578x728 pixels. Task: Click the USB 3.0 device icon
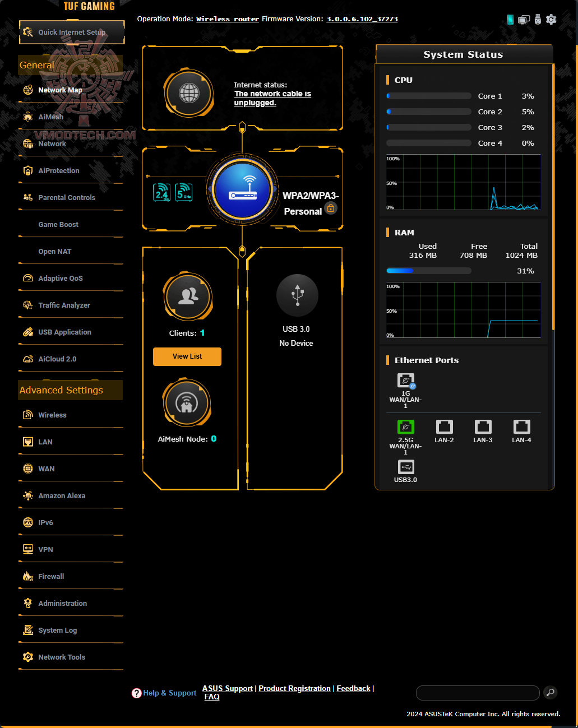[297, 295]
